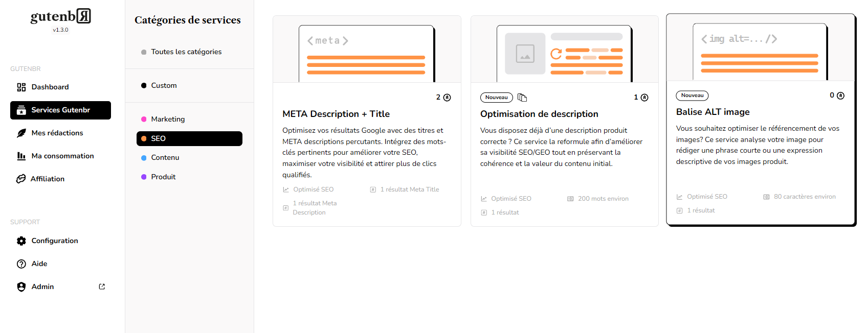Open the Balise ALT image service title
This screenshot has width=868, height=333.
pyautogui.click(x=713, y=112)
